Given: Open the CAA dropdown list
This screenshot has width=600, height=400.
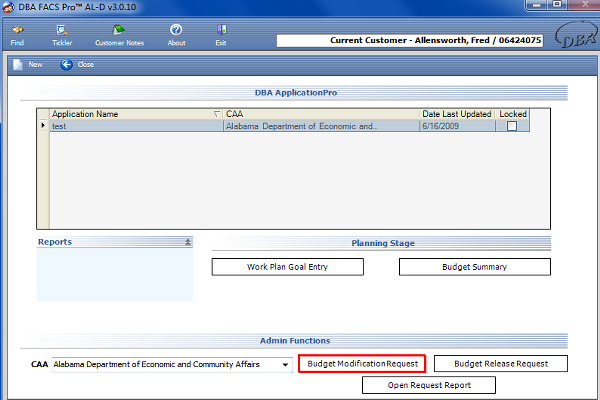Looking at the screenshot, I should (285, 365).
